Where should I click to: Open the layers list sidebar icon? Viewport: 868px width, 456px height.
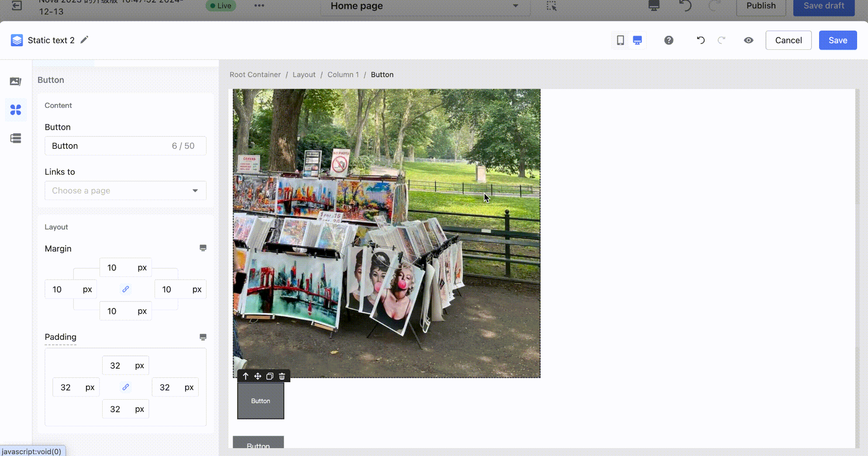pos(16,138)
